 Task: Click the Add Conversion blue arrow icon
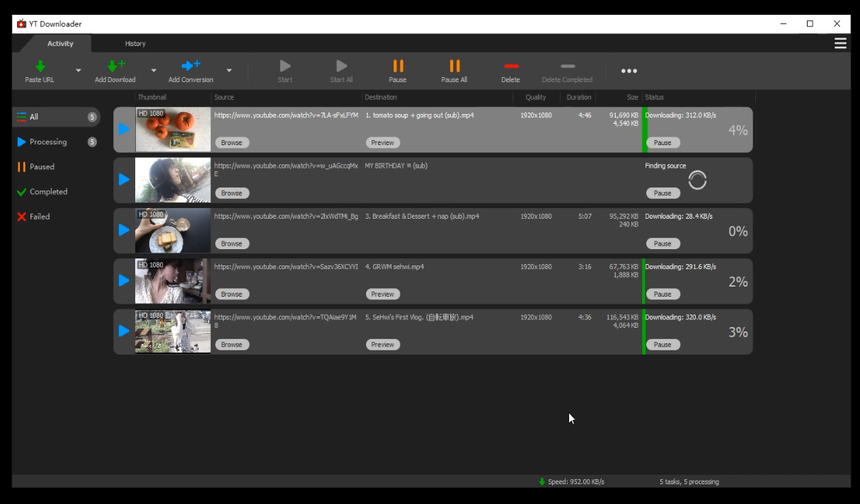tap(190, 66)
